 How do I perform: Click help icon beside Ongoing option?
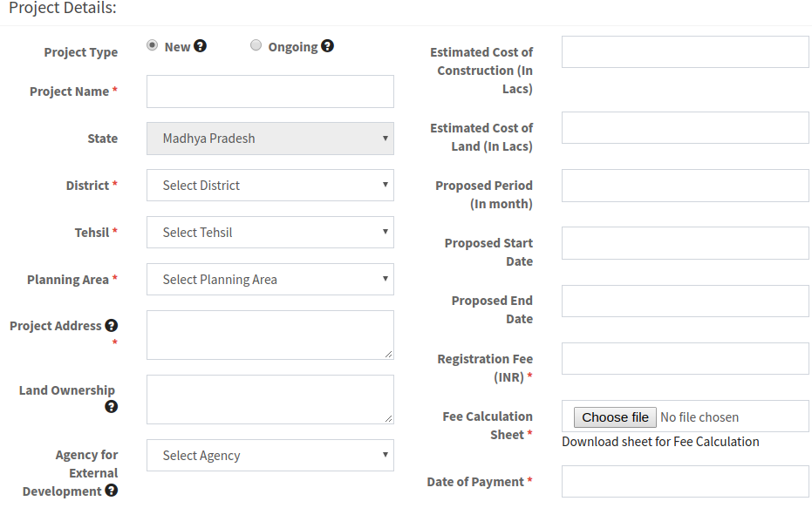click(x=327, y=46)
